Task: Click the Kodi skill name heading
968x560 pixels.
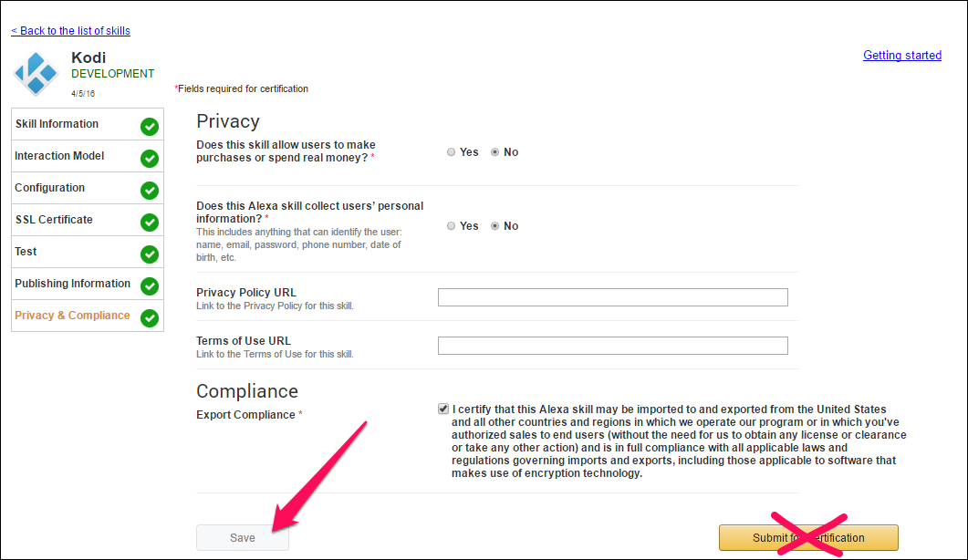Action: point(88,57)
